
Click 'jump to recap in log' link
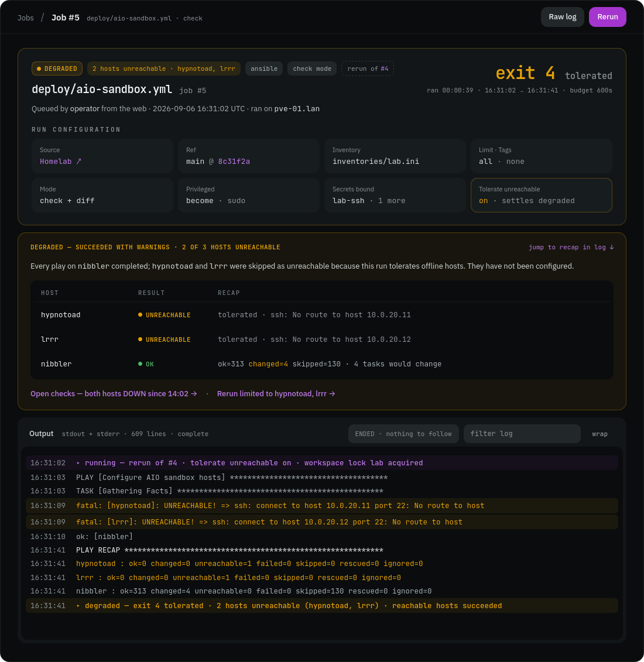(x=571, y=247)
